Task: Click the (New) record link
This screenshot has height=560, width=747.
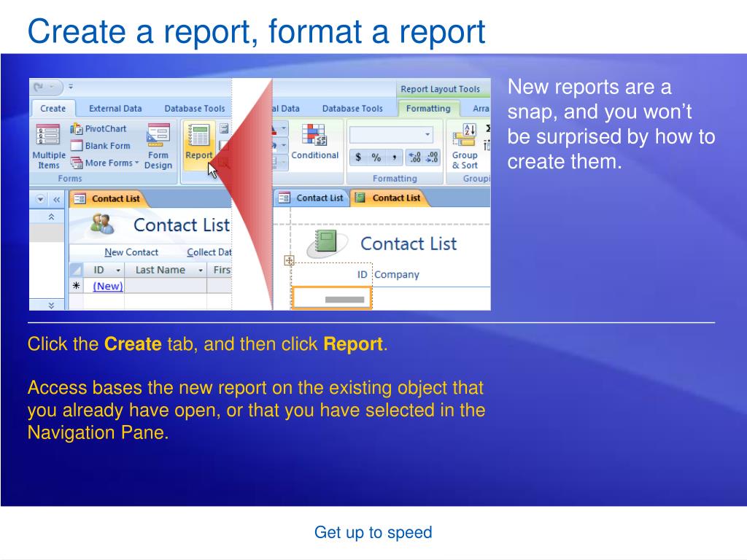Action: [108, 286]
